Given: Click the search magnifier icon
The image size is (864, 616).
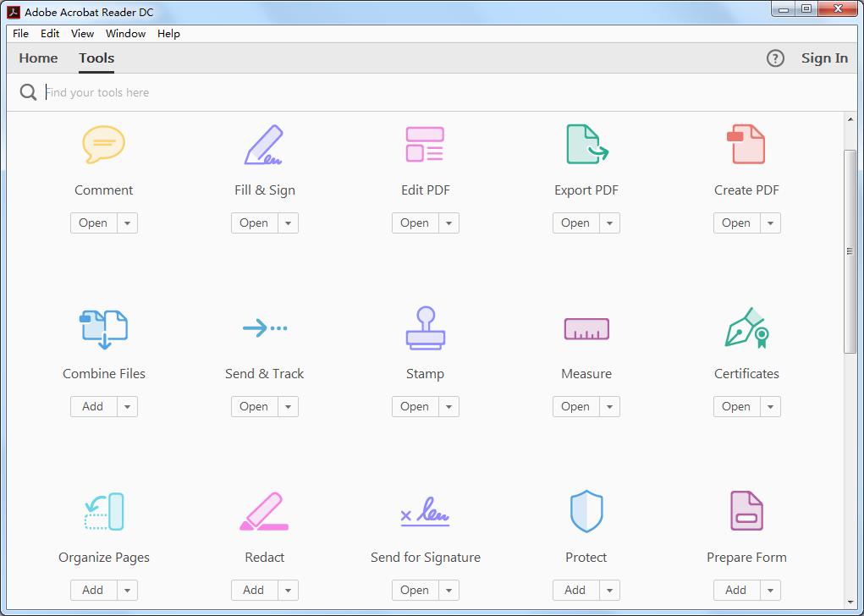Looking at the screenshot, I should tap(28, 92).
